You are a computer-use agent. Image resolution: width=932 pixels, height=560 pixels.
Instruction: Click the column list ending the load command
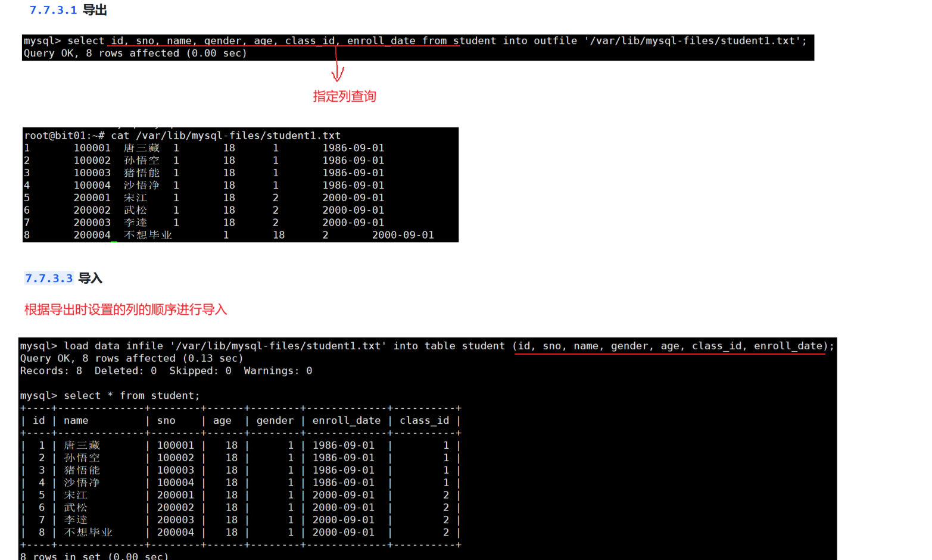[671, 346]
